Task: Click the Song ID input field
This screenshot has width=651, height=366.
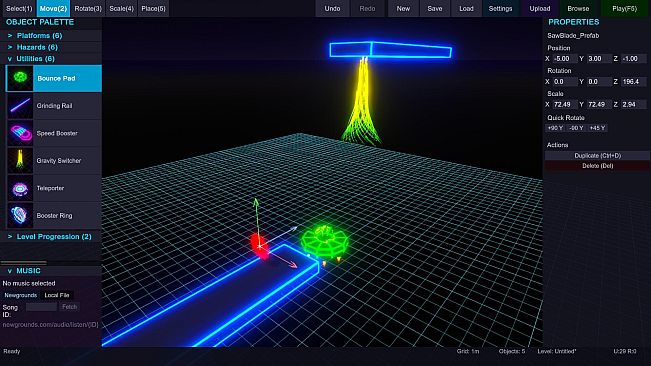Action: click(41, 307)
